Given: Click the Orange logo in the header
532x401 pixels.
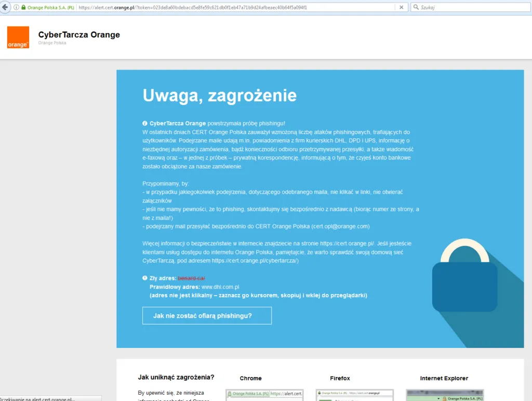Looking at the screenshot, I should [18, 37].
